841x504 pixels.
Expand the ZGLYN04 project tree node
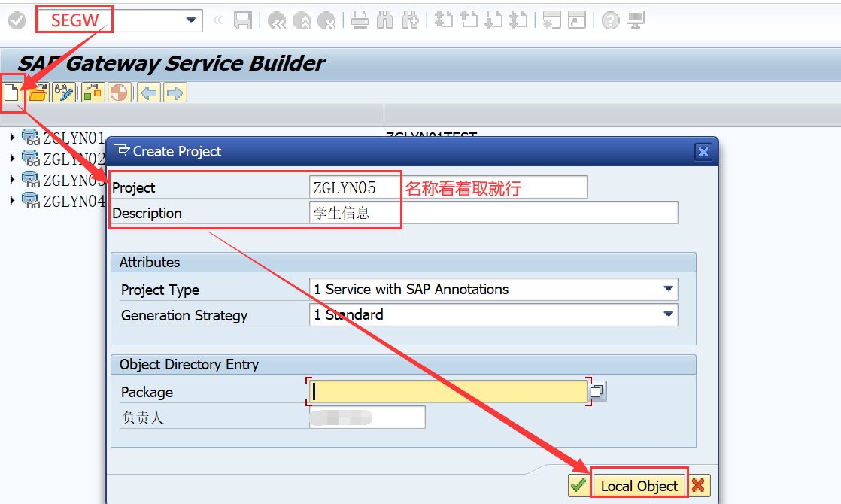pyautogui.click(x=12, y=201)
